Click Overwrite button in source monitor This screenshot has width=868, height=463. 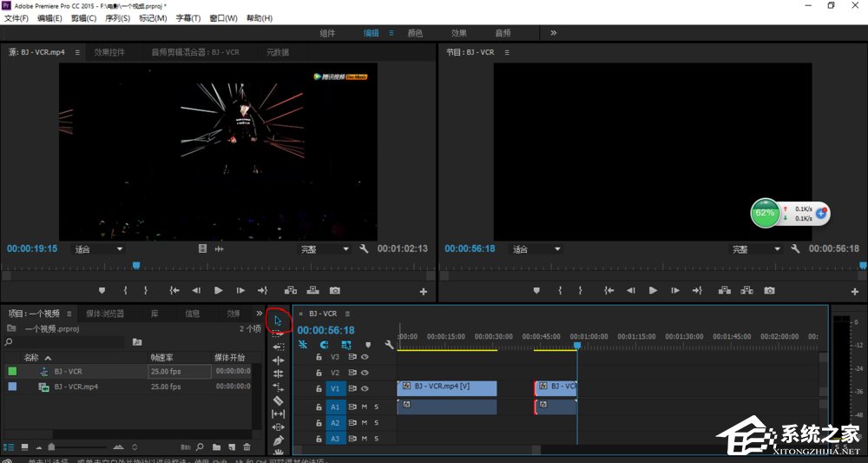pyautogui.click(x=312, y=290)
